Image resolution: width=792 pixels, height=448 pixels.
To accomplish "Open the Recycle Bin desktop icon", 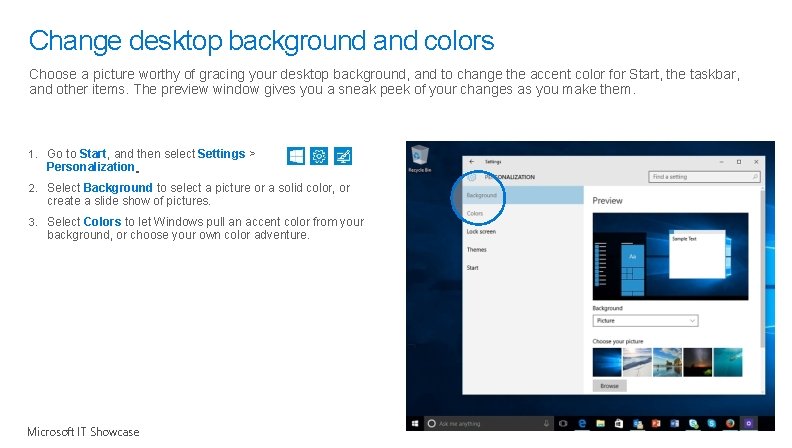I will pos(420,159).
